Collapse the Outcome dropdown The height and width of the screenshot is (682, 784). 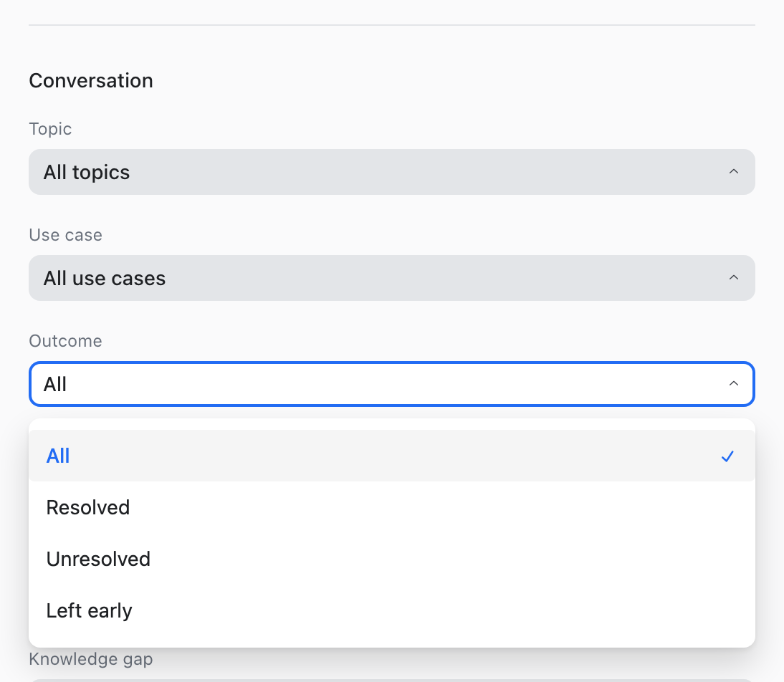[x=391, y=384]
